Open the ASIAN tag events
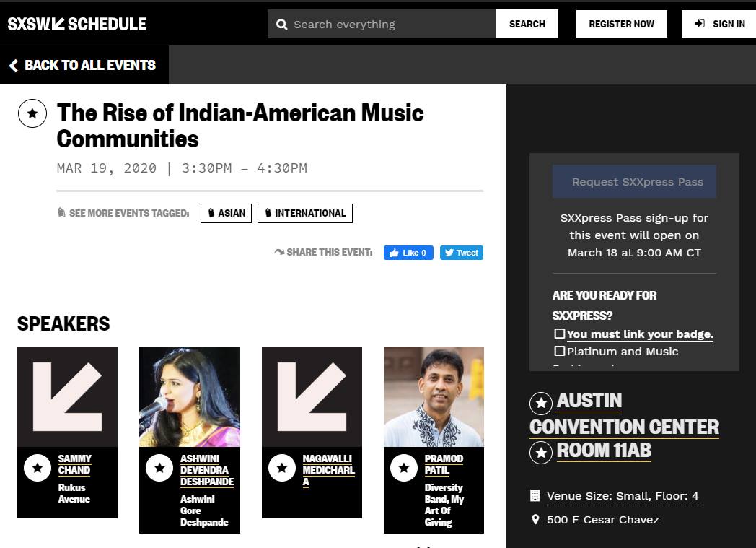 (226, 213)
